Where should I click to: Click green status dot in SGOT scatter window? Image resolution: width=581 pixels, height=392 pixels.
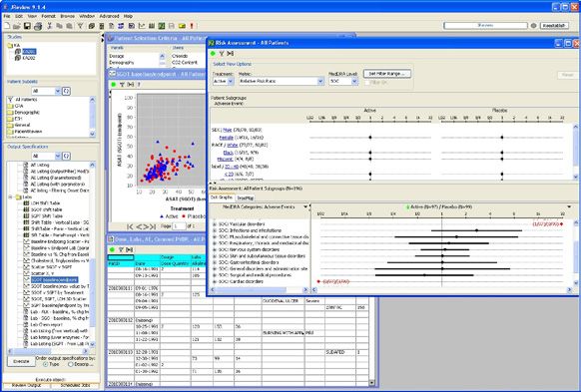[x=113, y=85]
